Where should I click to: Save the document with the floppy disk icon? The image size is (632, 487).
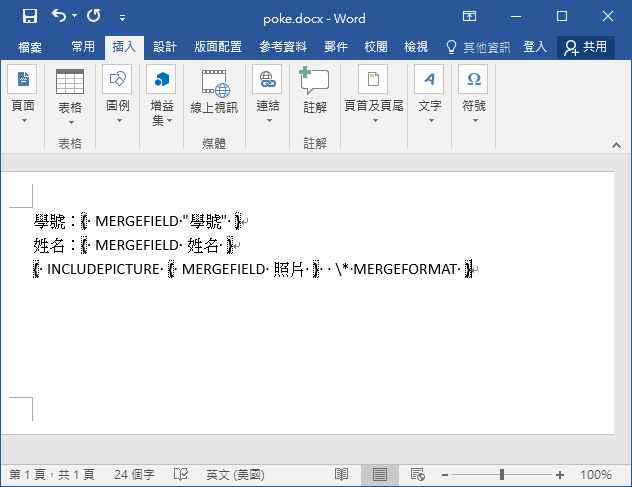pyautogui.click(x=30, y=17)
